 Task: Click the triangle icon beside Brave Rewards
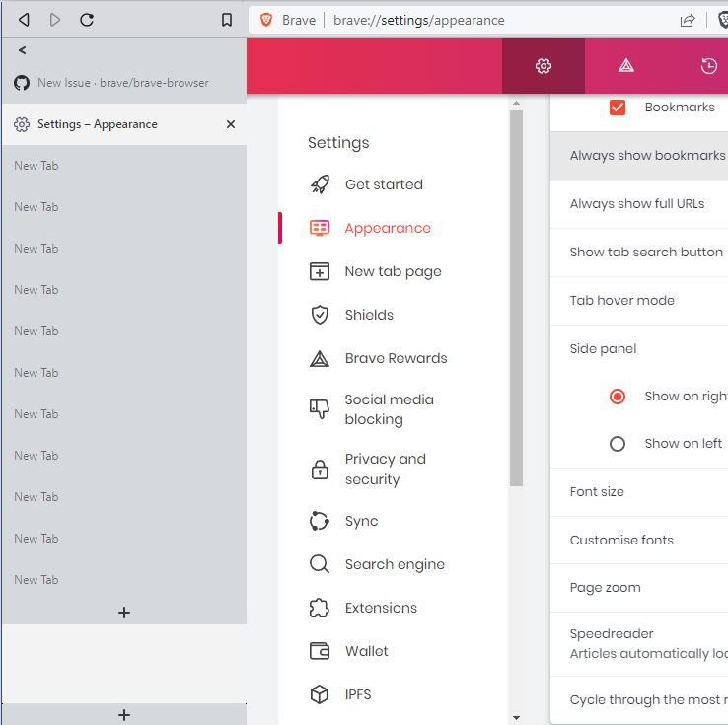(320, 359)
